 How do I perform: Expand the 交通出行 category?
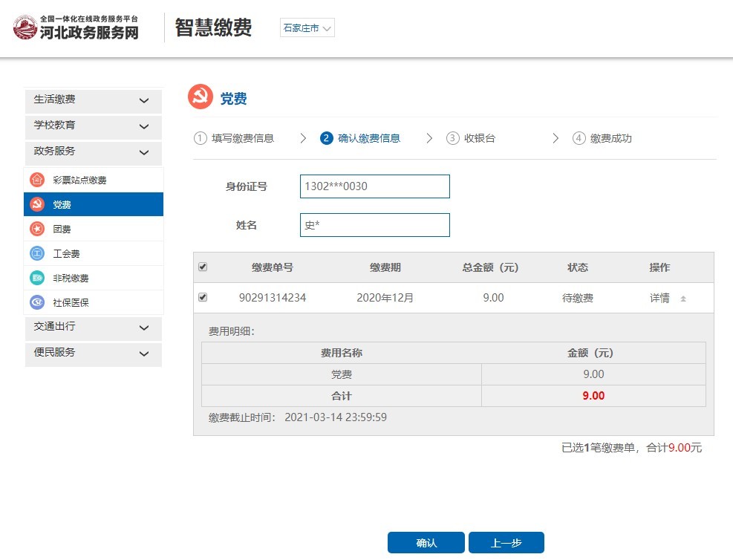click(x=93, y=328)
